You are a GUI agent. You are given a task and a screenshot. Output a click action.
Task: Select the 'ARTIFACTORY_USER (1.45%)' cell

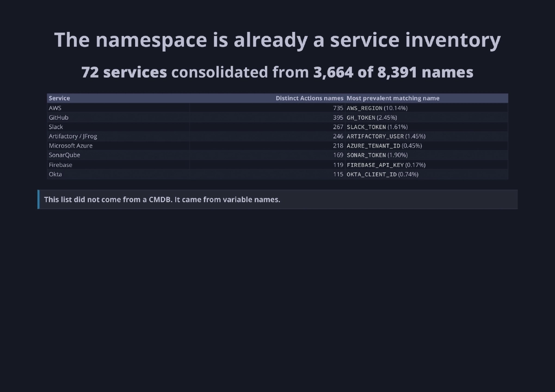[426, 136]
